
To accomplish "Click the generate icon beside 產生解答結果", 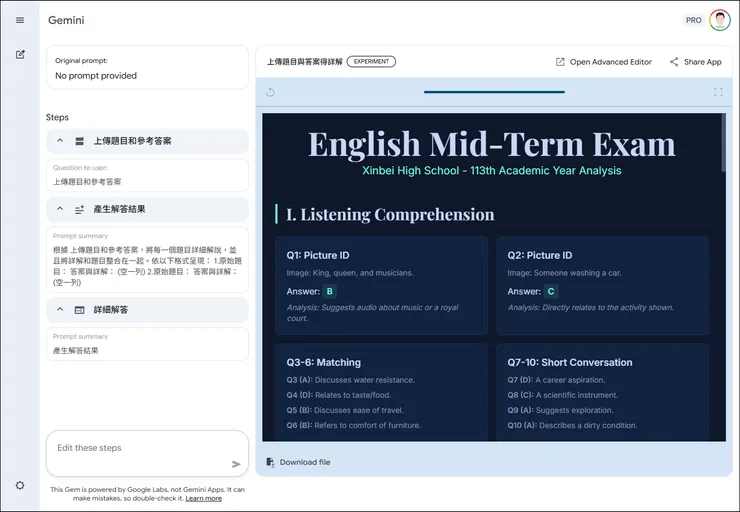I will (x=79, y=209).
